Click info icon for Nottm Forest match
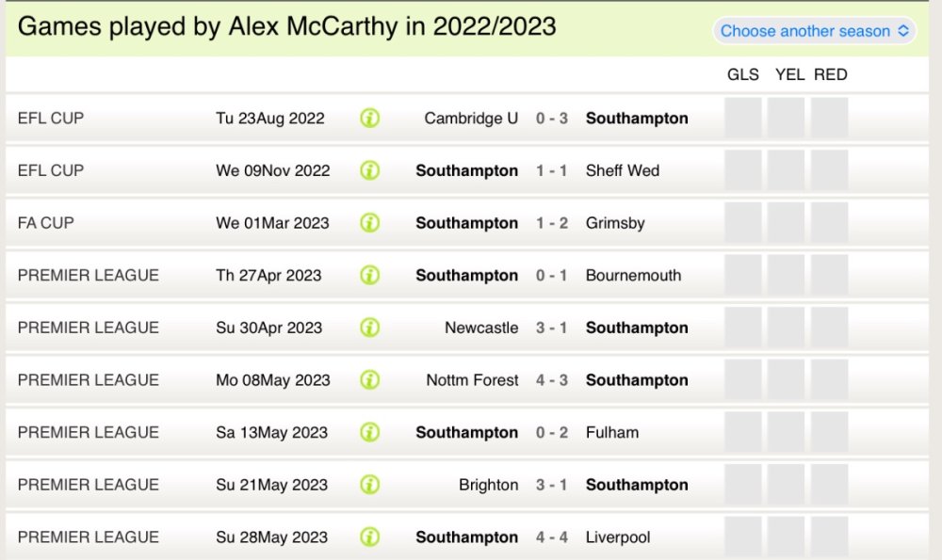Screen dimensions: 942x560 coord(370,380)
